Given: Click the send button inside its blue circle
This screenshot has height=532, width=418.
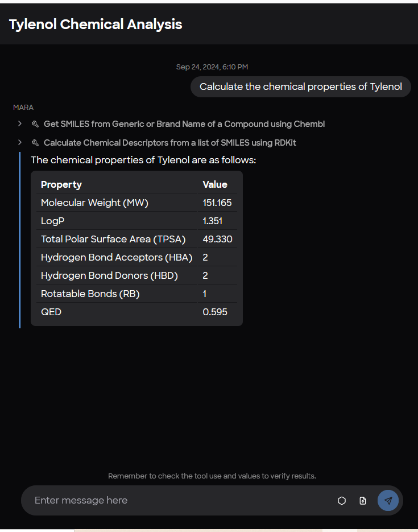Looking at the screenshot, I should click(x=388, y=501).
